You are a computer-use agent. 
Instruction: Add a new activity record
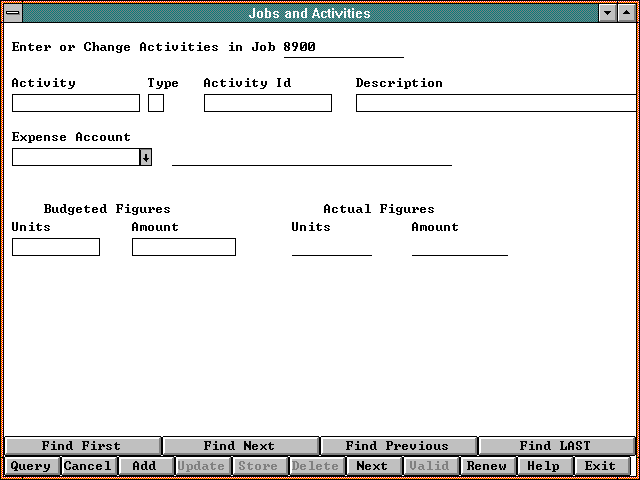(145, 466)
